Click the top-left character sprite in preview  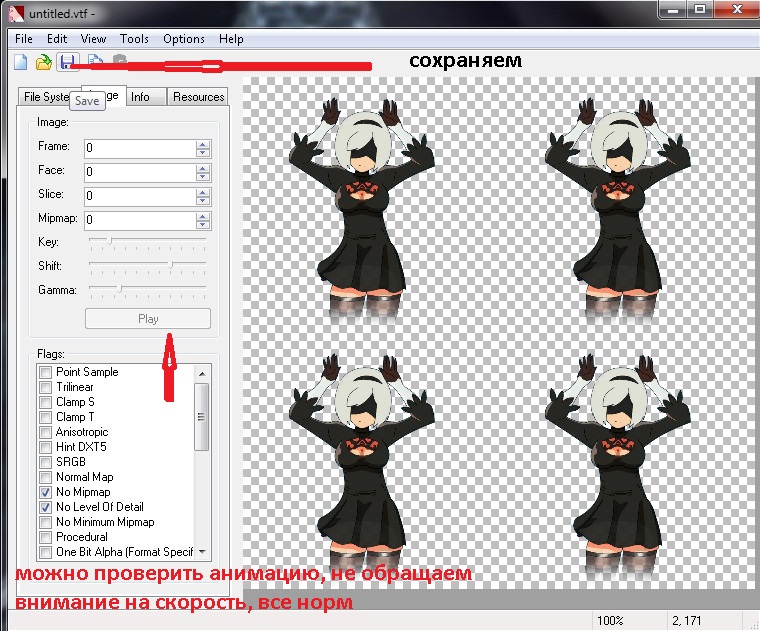click(x=362, y=209)
